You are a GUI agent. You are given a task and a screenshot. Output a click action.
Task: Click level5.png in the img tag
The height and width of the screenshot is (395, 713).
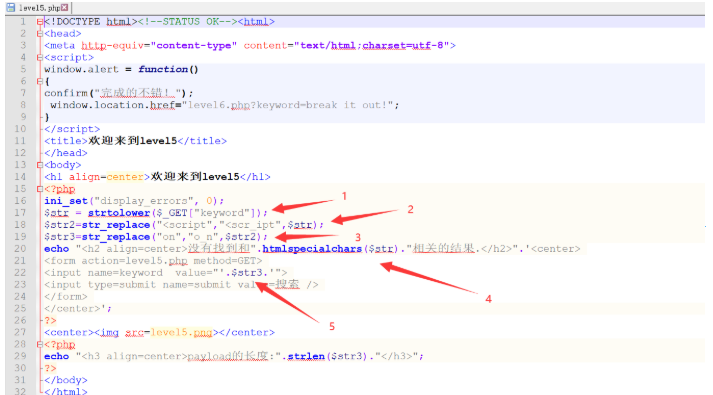click(x=181, y=332)
